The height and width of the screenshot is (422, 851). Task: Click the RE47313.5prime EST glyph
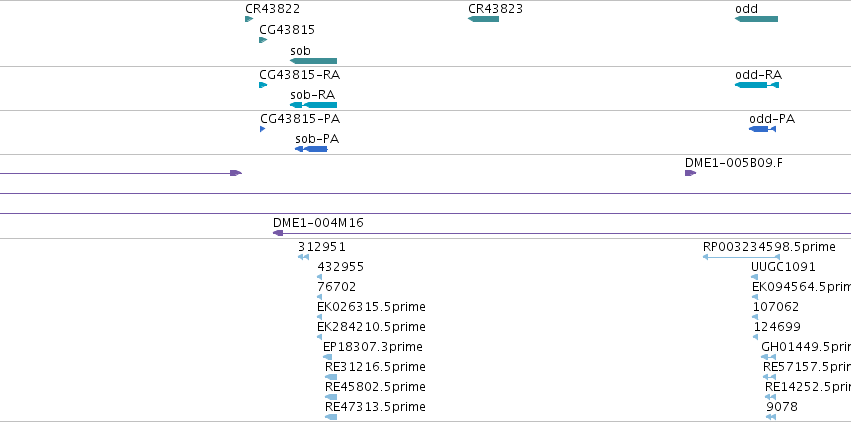point(331,417)
